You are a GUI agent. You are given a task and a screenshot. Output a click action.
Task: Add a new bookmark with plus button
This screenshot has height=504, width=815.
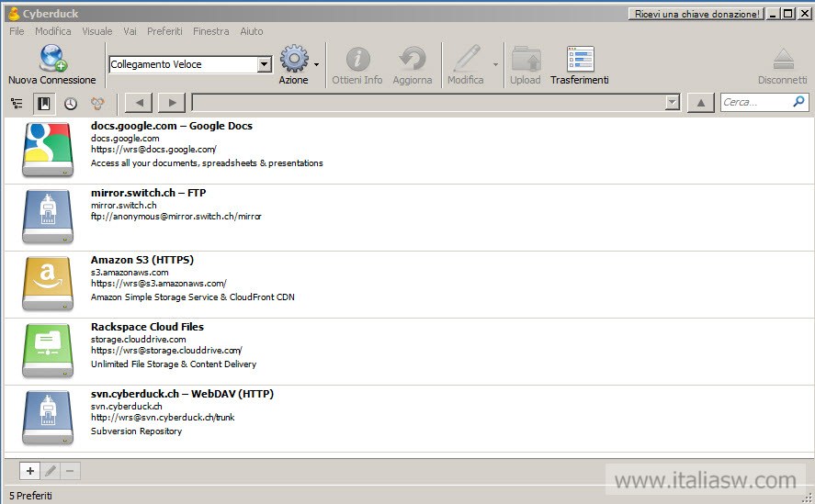30,471
